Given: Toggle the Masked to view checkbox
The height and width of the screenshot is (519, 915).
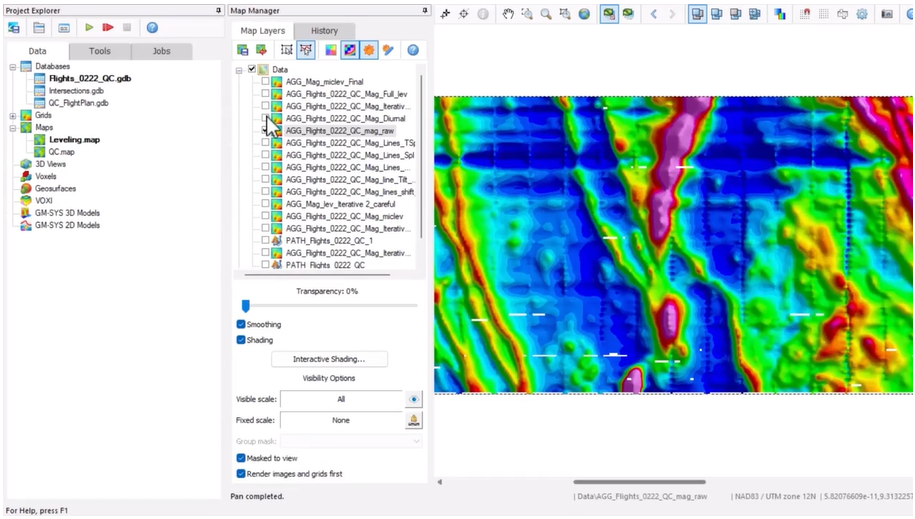Looking at the screenshot, I should [x=241, y=458].
